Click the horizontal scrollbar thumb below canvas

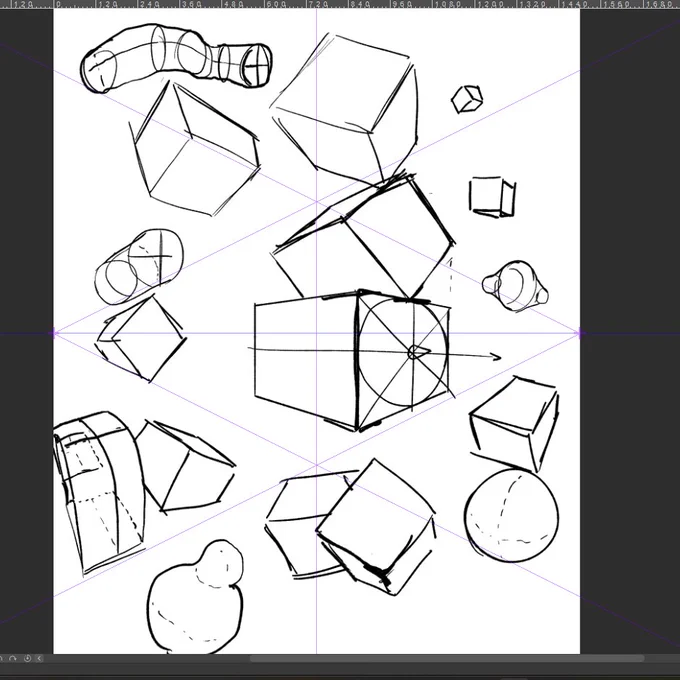click(447, 658)
